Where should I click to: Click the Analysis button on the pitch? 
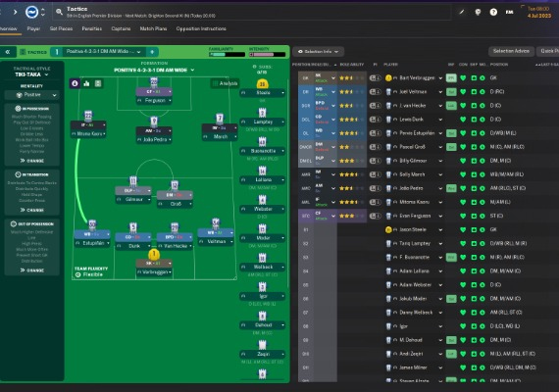[225, 83]
